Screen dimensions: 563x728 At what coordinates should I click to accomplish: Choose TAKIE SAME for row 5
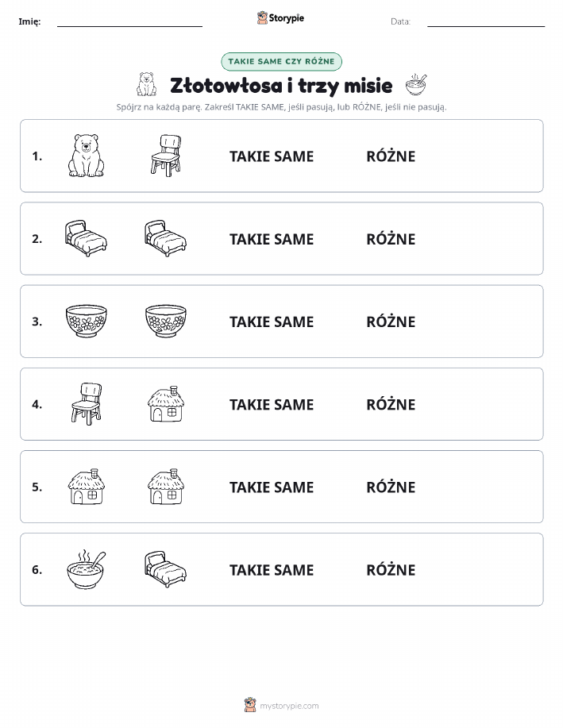pyautogui.click(x=272, y=487)
